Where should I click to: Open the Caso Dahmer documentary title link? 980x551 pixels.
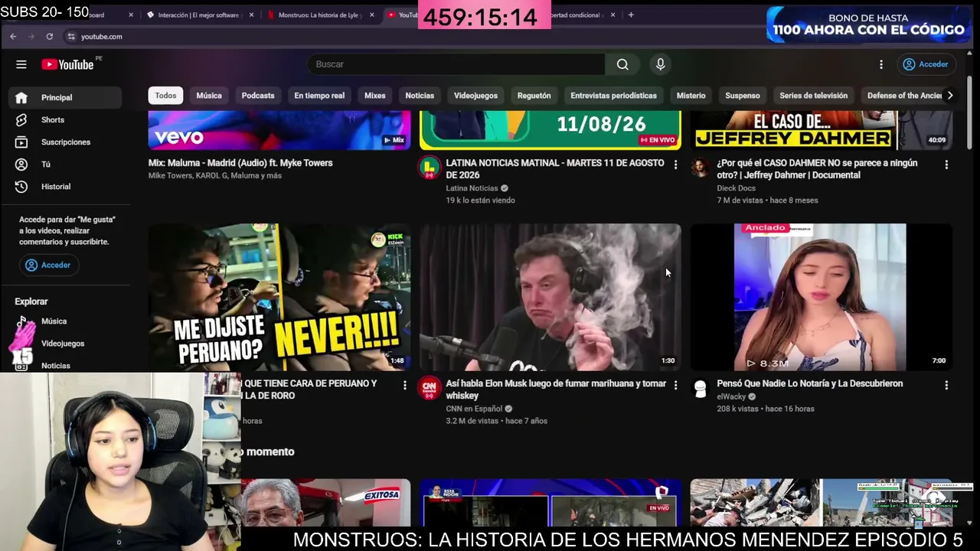[817, 169]
